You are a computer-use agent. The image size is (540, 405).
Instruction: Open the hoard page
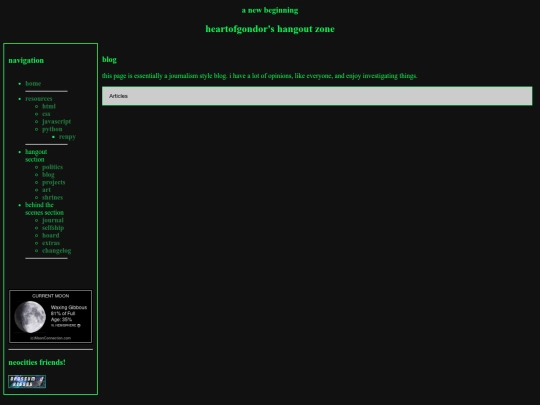click(x=51, y=235)
